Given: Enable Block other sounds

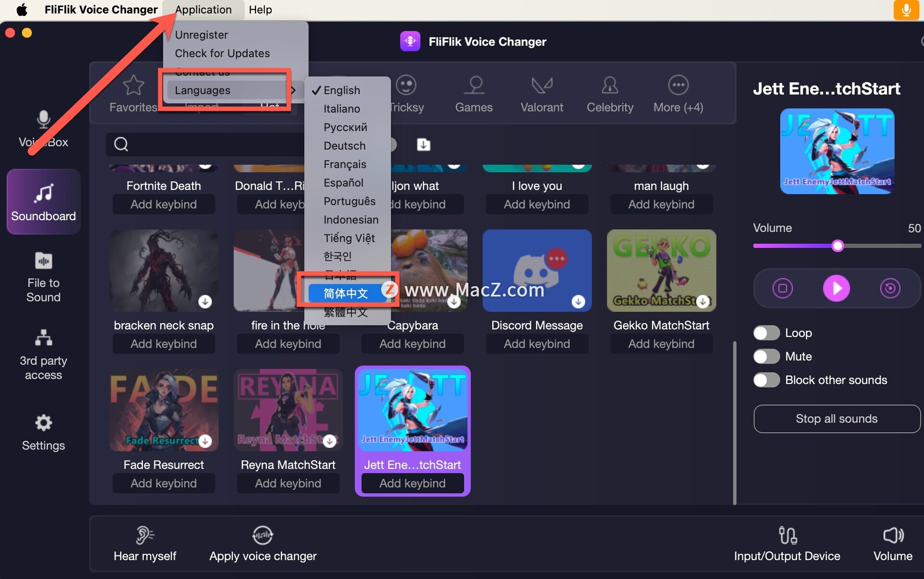Looking at the screenshot, I should point(766,380).
